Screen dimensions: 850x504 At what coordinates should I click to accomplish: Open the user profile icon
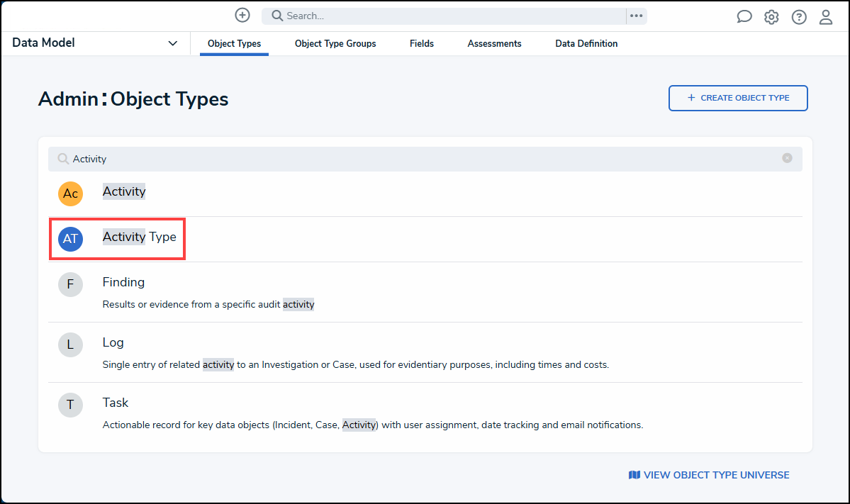[826, 17]
